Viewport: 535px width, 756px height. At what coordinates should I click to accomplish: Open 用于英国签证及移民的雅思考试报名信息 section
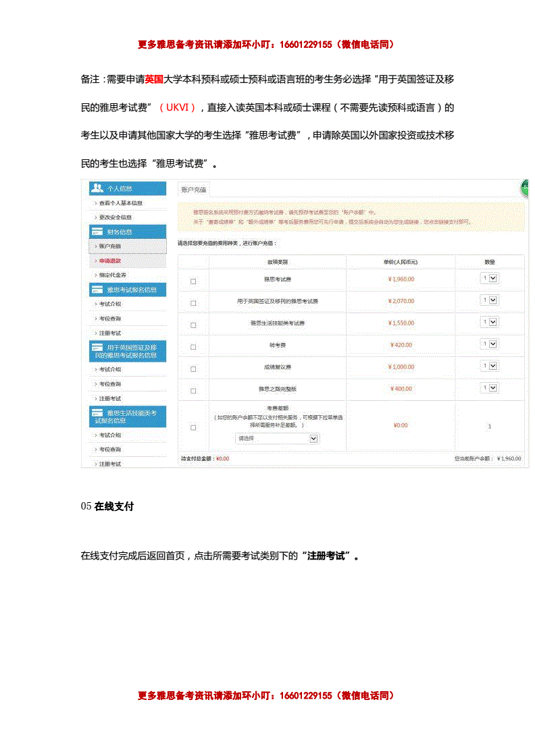pos(128,352)
